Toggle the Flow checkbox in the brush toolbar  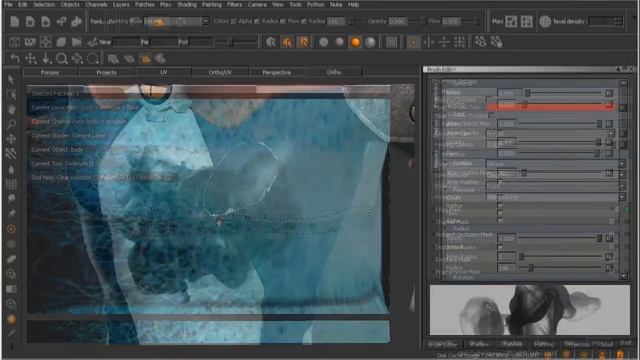point(304,21)
